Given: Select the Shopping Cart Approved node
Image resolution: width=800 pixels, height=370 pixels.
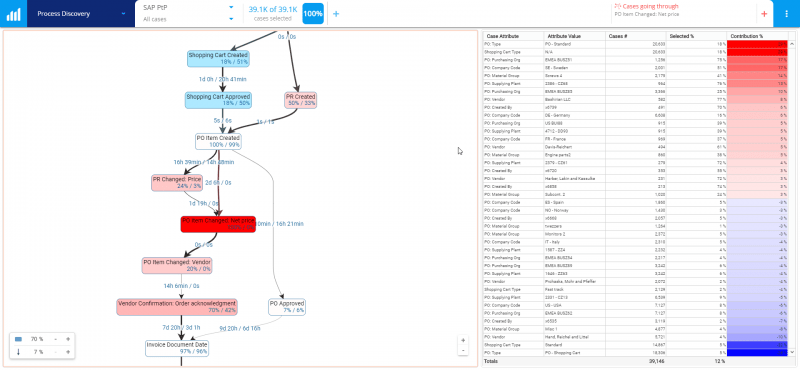Looking at the screenshot, I should click(218, 100).
